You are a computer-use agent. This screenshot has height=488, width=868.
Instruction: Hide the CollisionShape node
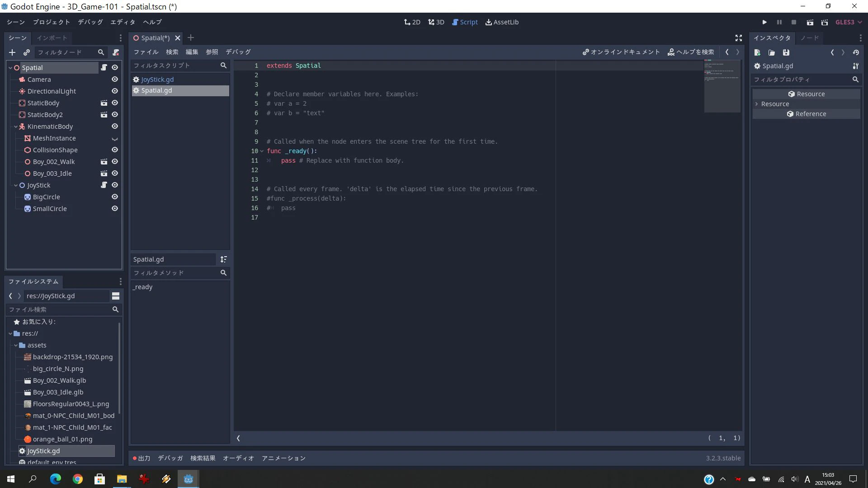tap(115, 150)
